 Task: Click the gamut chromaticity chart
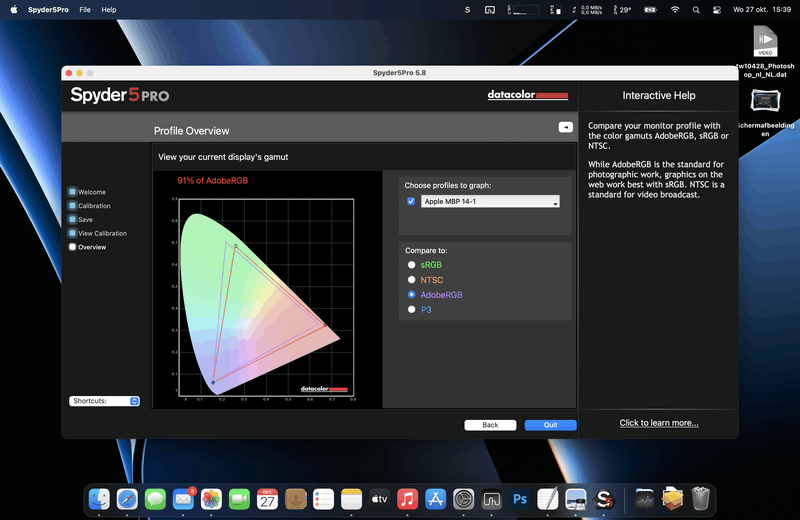[266, 298]
